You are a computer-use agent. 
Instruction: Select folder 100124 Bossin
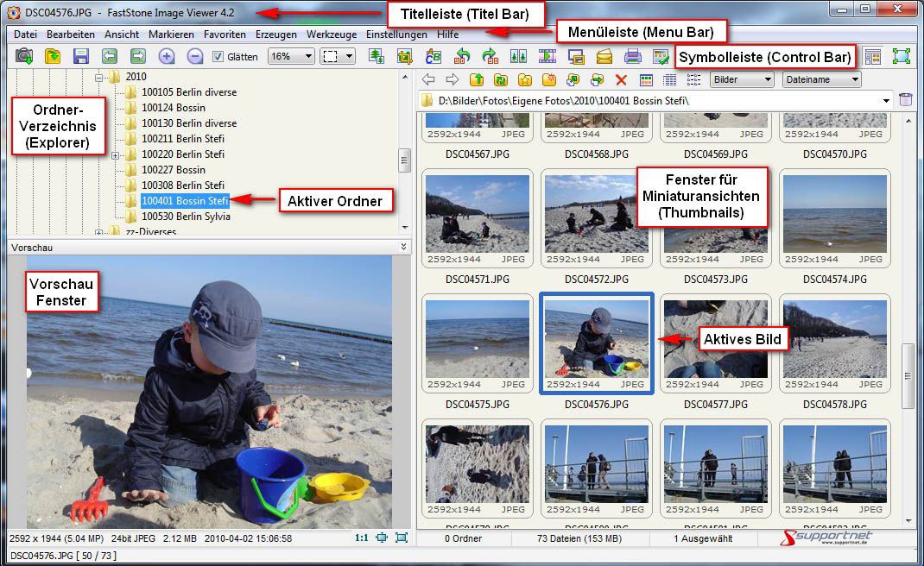173,108
